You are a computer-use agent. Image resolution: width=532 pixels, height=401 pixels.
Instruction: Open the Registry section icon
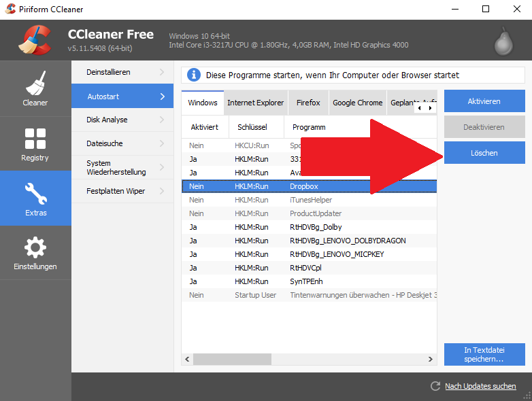click(35, 143)
